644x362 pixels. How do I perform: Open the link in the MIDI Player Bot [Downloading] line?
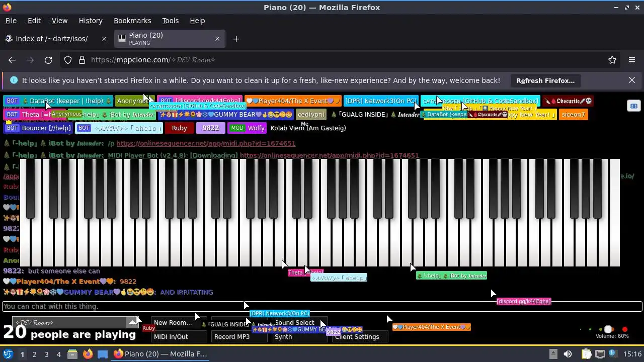329,155
